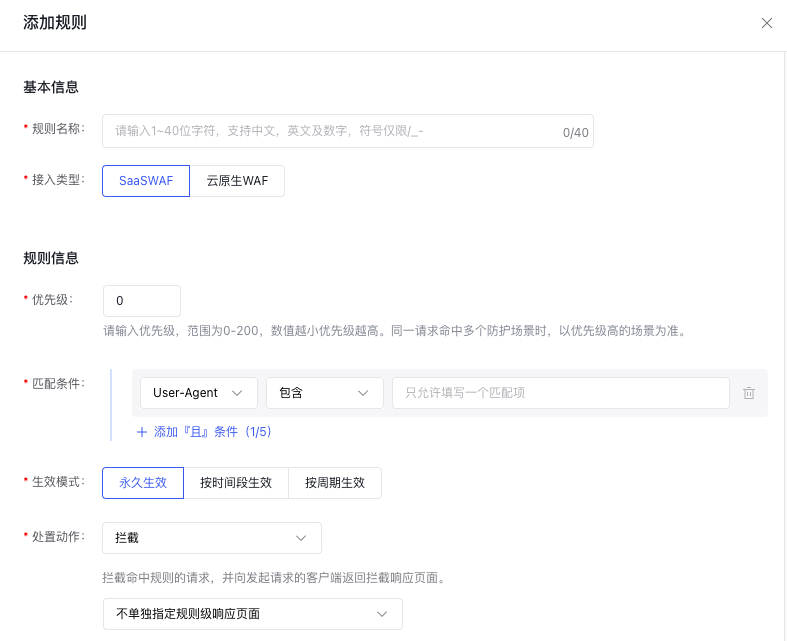This screenshot has height=641, width=787.
Task: Click the 添加规则 dialog title
Action: [x=55, y=23]
